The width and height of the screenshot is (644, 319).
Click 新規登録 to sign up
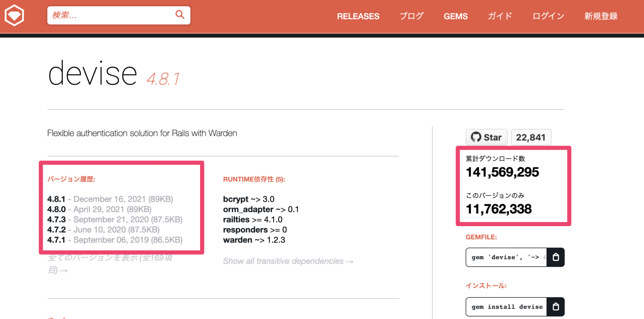tap(601, 16)
